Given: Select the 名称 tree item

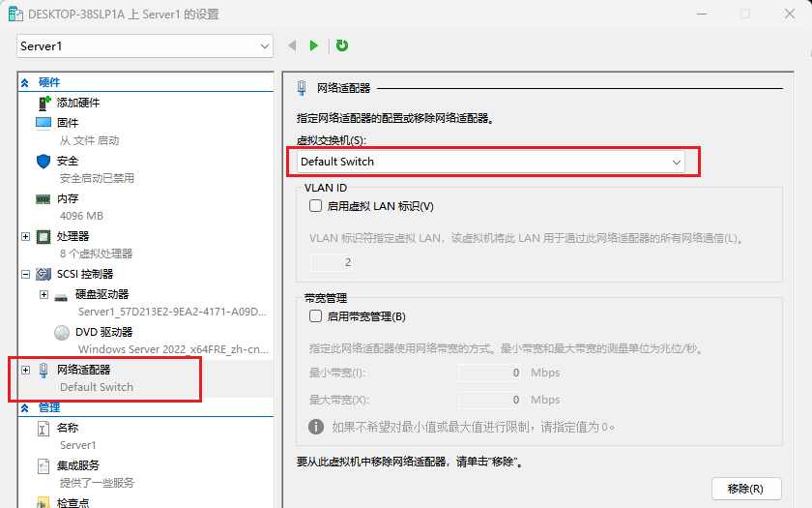Looking at the screenshot, I should point(68,428).
